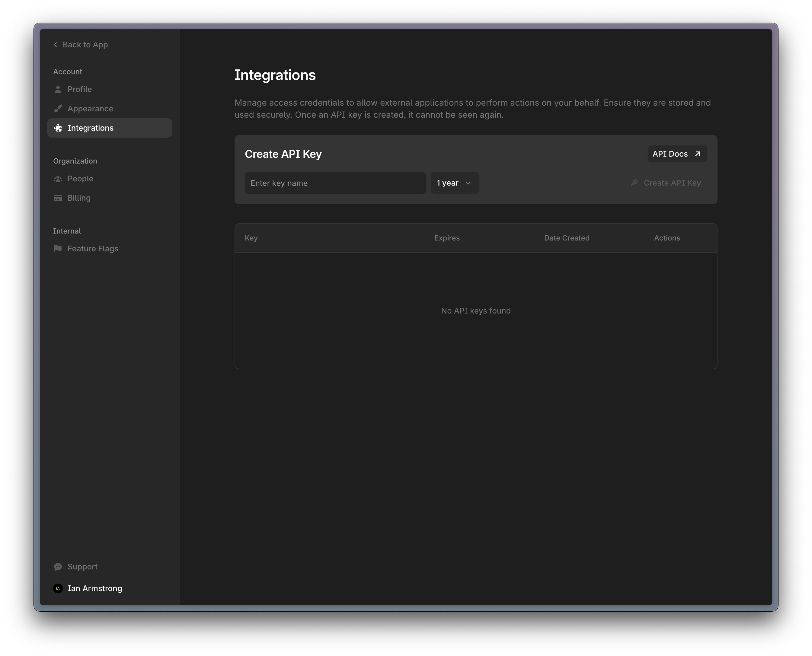Click the IA user avatar
Image resolution: width=812 pixels, height=656 pixels.
(x=58, y=588)
